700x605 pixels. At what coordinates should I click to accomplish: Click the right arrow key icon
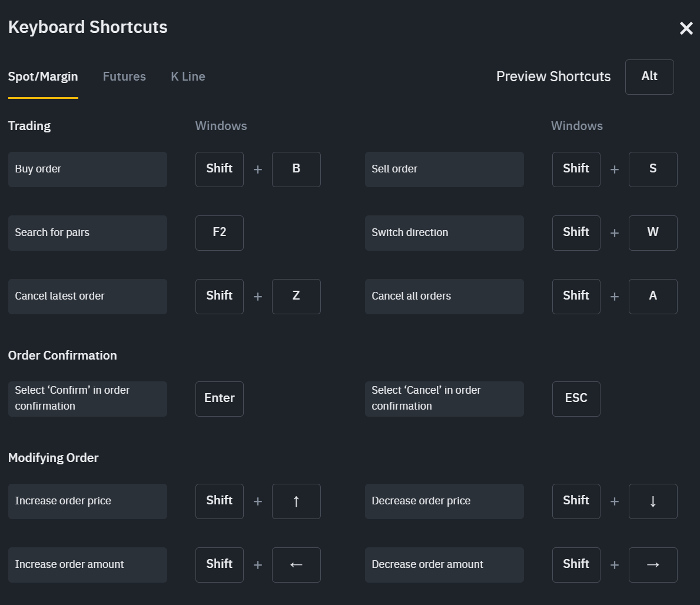653,565
